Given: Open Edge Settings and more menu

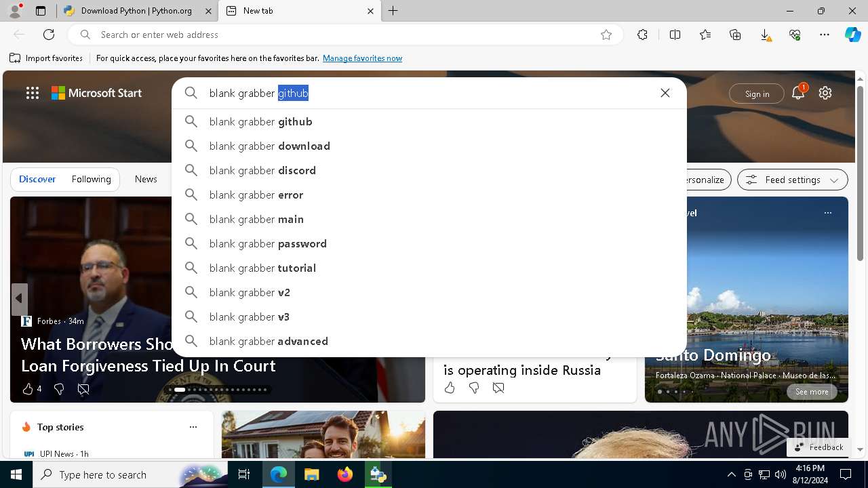Looking at the screenshot, I should click(825, 35).
